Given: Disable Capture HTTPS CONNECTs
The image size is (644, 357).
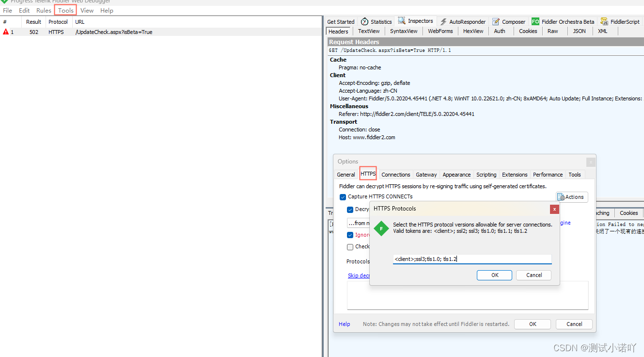Looking at the screenshot, I should click(x=343, y=197).
